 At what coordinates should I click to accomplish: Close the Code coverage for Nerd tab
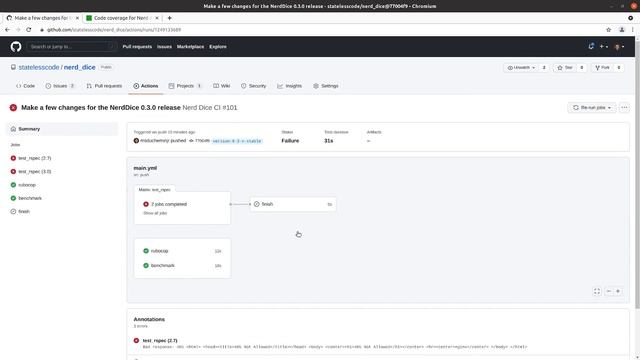[x=157, y=18]
